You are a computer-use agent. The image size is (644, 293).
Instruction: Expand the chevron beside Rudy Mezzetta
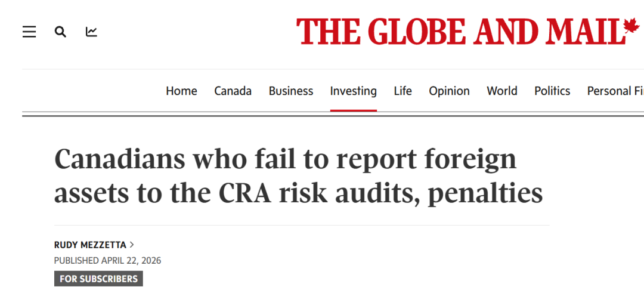point(132,244)
